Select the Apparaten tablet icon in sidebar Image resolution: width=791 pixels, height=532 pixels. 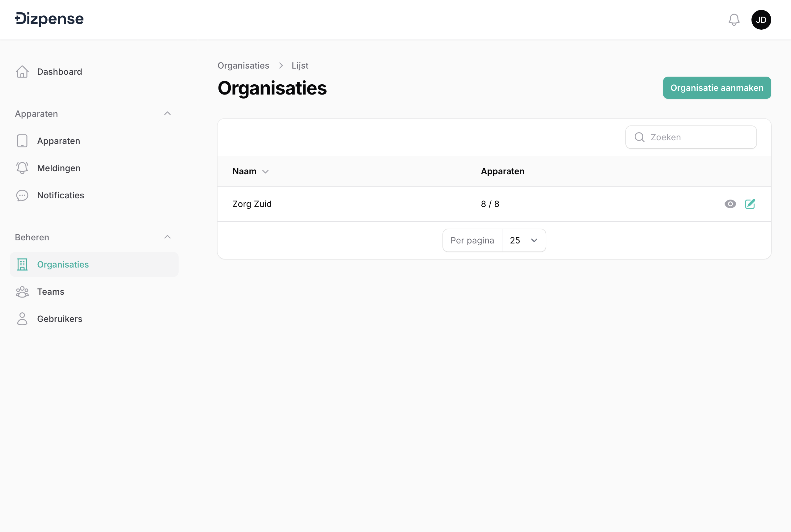pos(22,141)
